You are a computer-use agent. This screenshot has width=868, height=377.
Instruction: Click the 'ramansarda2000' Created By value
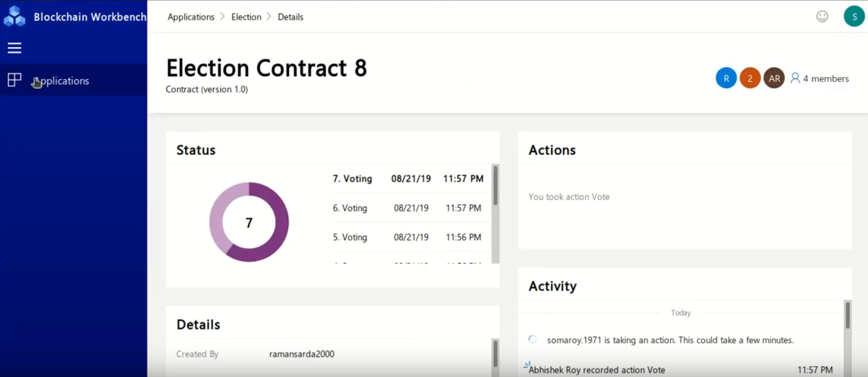[x=302, y=354]
